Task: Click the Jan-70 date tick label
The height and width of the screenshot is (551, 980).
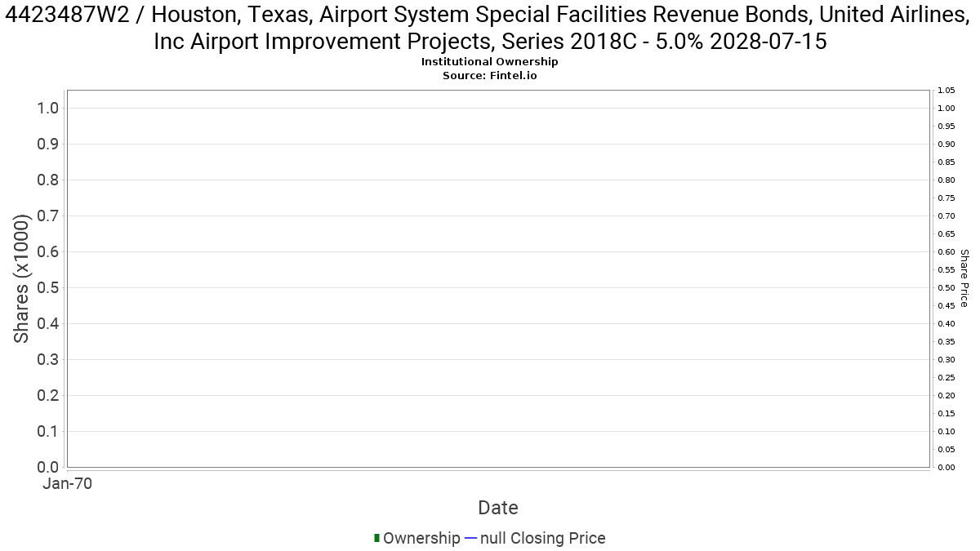Action: (x=67, y=484)
